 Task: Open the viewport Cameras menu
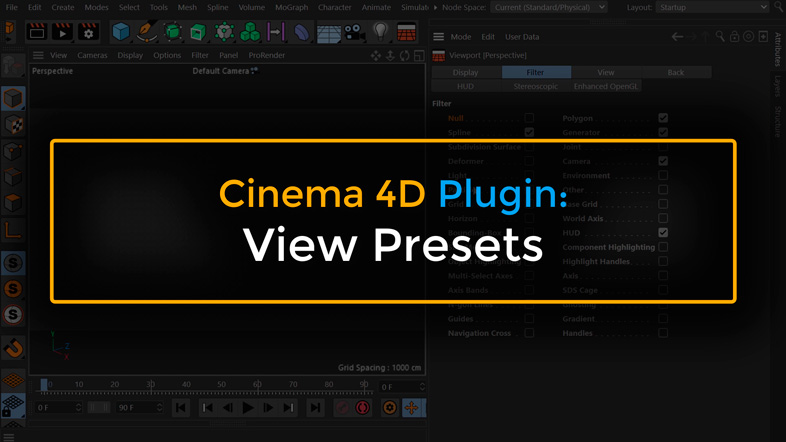92,56
